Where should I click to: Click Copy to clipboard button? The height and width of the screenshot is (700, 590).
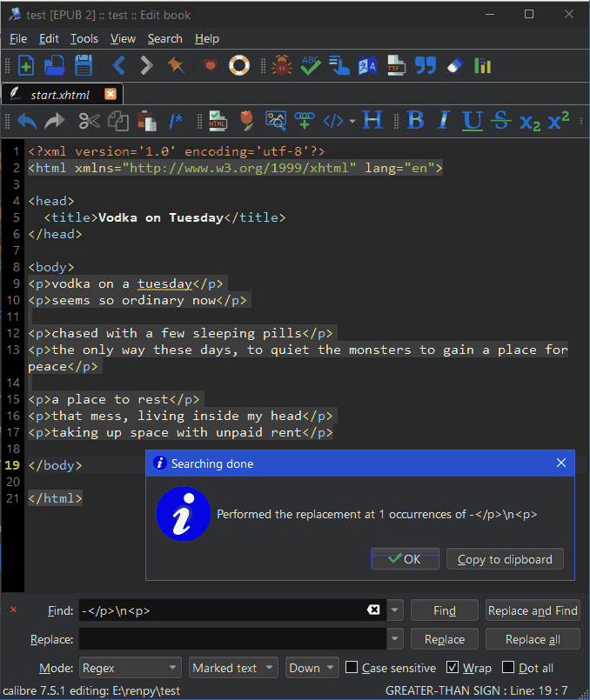pyautogui.click(x=505, y=559)
